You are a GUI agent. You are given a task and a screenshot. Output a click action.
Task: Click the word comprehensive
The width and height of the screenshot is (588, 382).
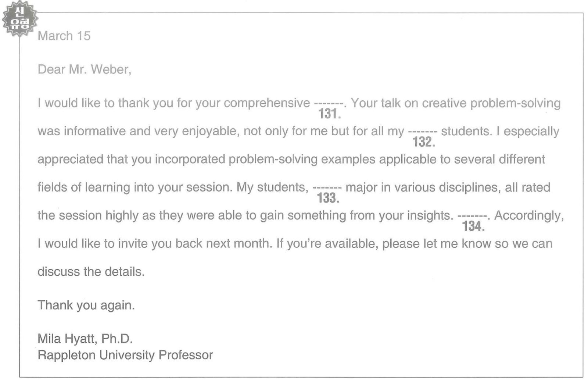[x=267, y=103]
